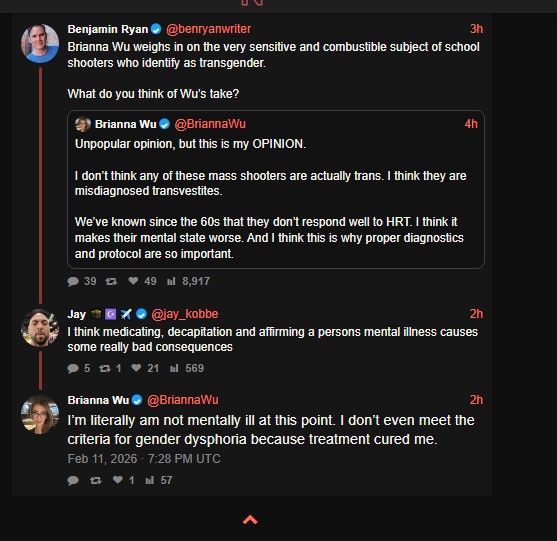
Task: Open Brianna Wu's avatar on the bottom reply
Action: (40, 415)
